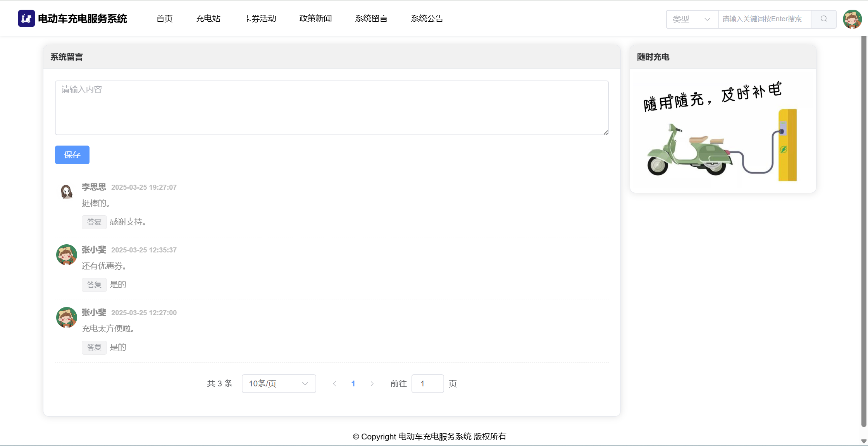Focus the keyword search input field
The image size is (868, 446).
(x=764, y=19)
